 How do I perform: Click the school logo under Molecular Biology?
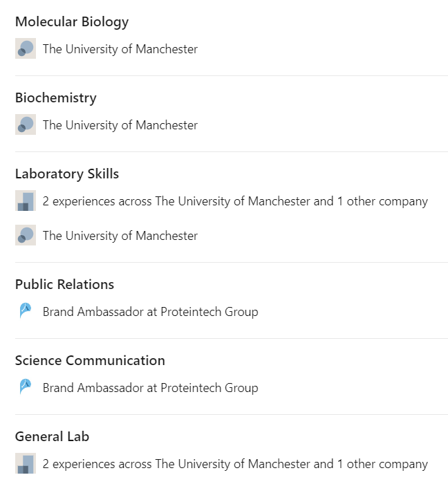[x=26, y=48]
